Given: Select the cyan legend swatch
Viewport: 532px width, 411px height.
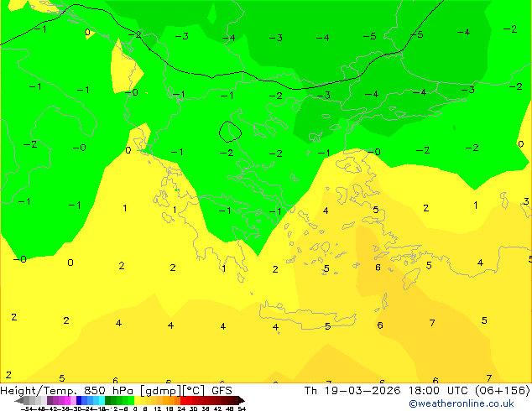Looking at the screenshot, I should coord(102,400).
